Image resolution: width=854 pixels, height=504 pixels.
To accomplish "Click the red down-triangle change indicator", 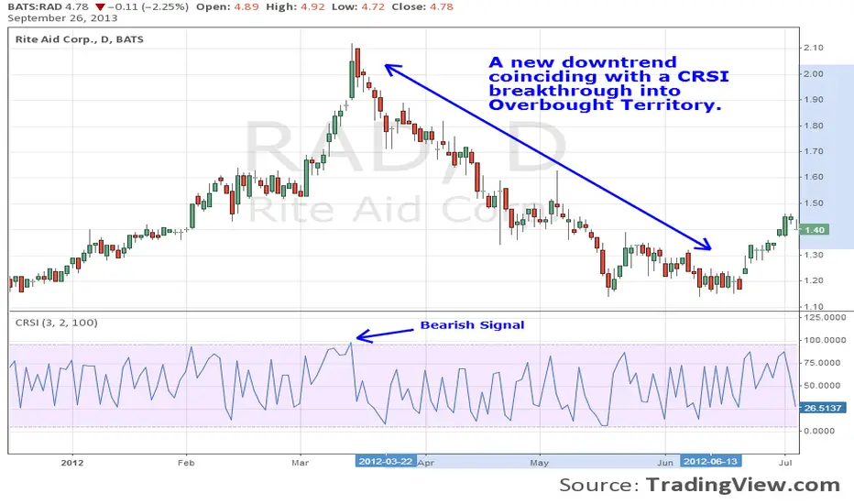I will 100,7.
